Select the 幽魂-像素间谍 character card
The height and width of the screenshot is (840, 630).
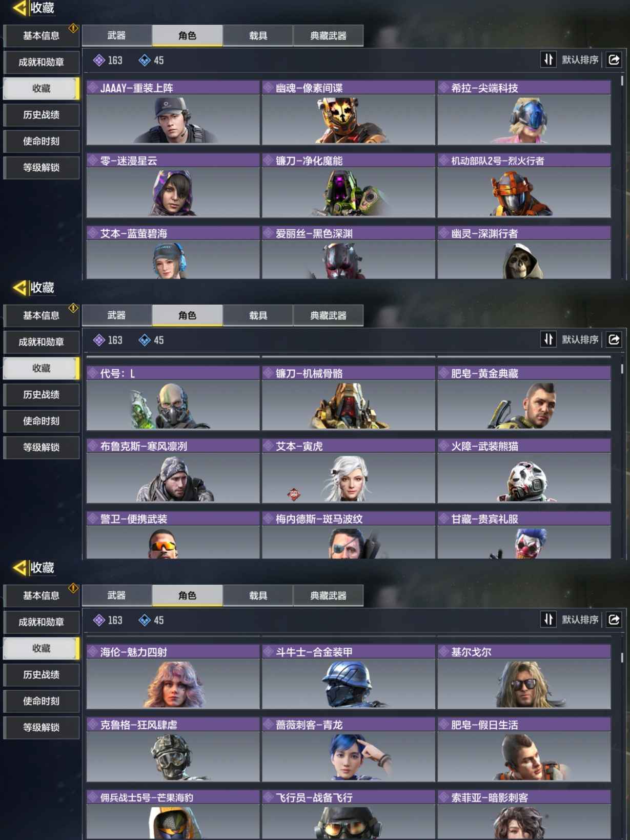pyautogui.click(x=348, y=113)
